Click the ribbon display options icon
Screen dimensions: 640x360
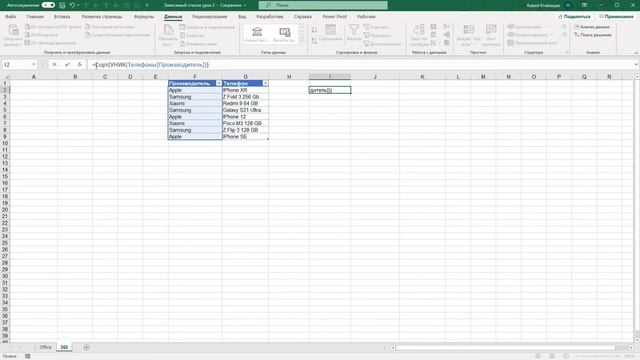584,5
